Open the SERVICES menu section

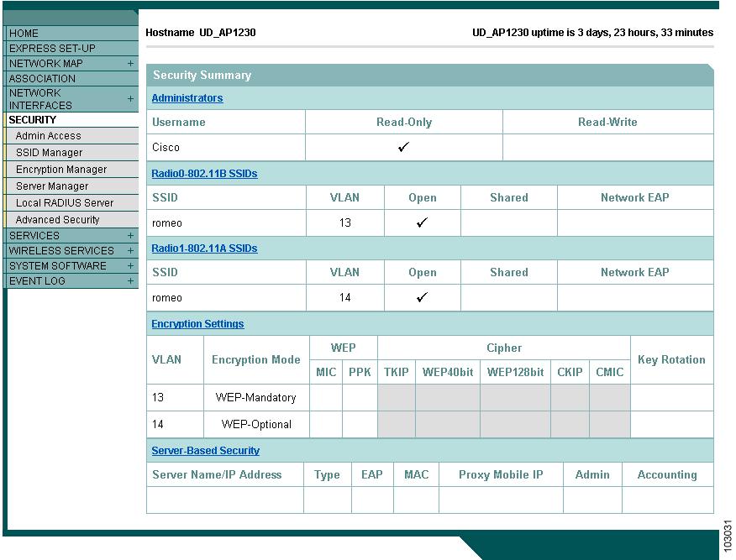[x=34, y=235]
